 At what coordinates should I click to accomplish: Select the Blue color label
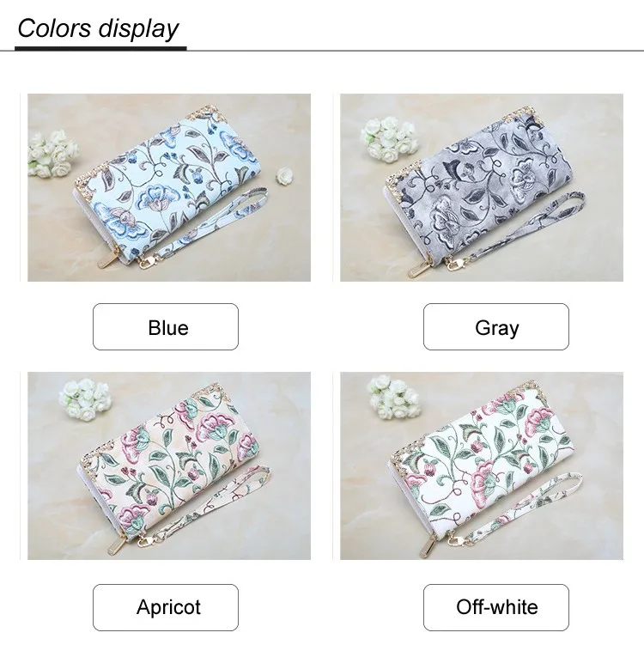[x=166, y=327]
